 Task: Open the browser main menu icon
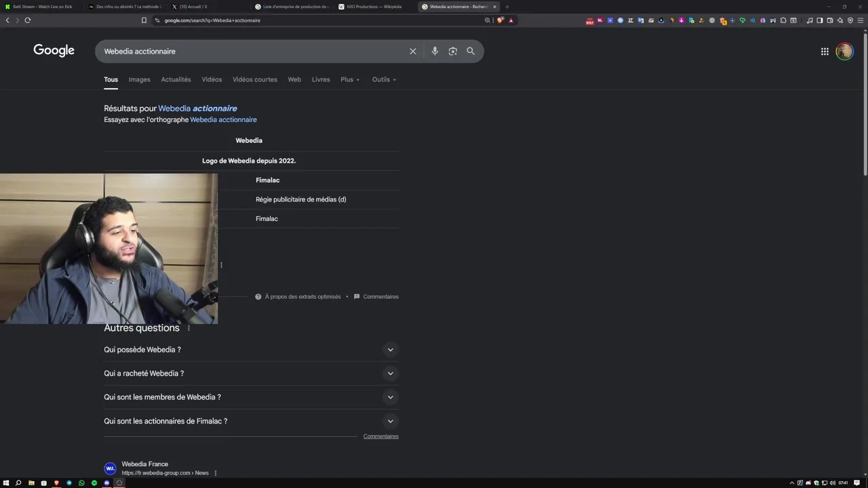(x=861, y=20)
